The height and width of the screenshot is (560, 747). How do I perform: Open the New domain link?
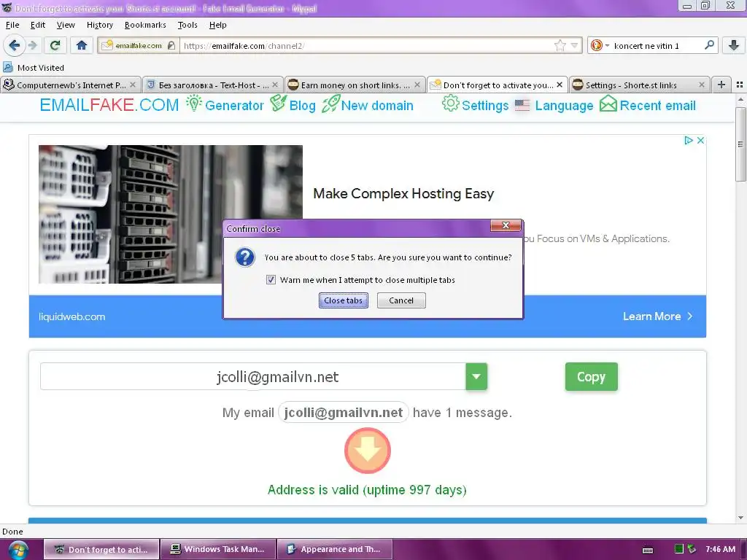368,105
